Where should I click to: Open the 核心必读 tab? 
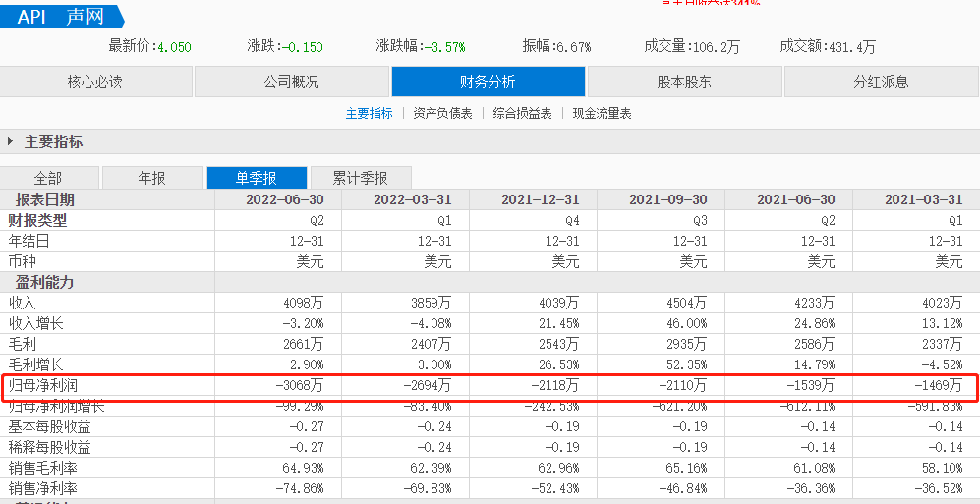tap(95, 82)
